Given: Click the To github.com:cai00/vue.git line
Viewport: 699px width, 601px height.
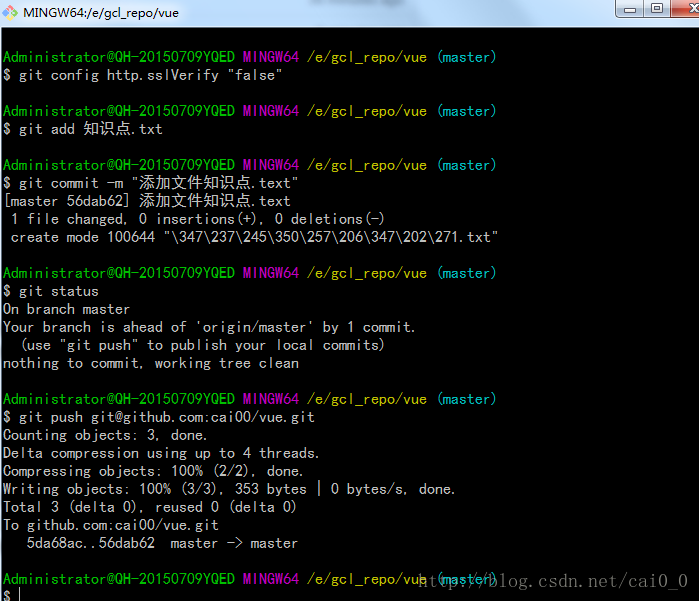Looking at the screenshot, I should [x=111, y=525].
